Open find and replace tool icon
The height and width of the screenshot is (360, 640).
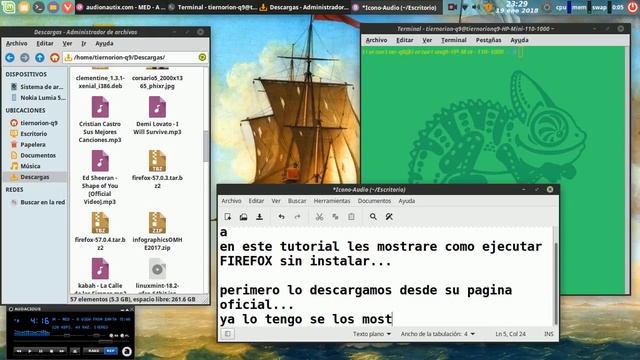[x=389, y=217]
